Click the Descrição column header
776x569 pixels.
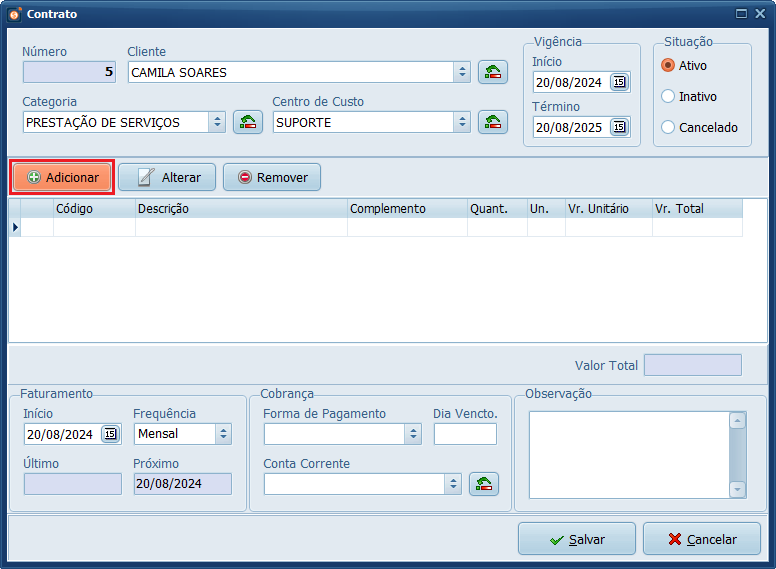[x=240, y=209]
